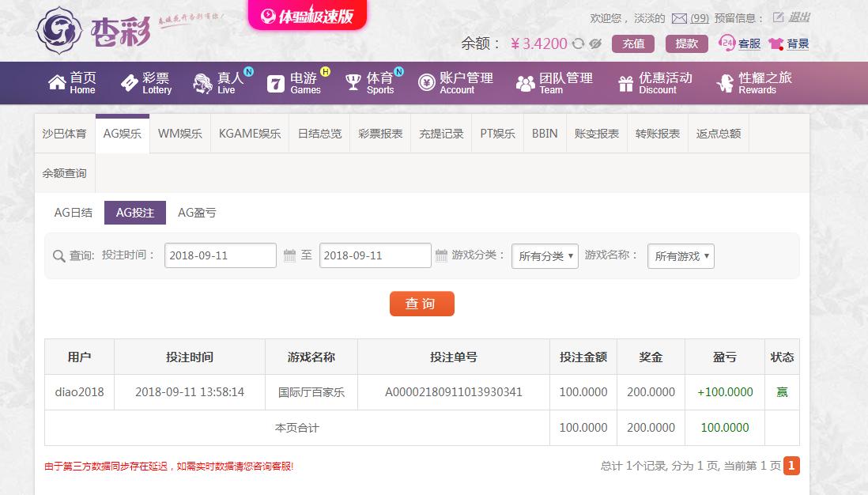This screenshot has width=868, height=495.
Task: Select the AG盈亏 sub-tab
Action: pyautogui.click(x=197, y=213)
